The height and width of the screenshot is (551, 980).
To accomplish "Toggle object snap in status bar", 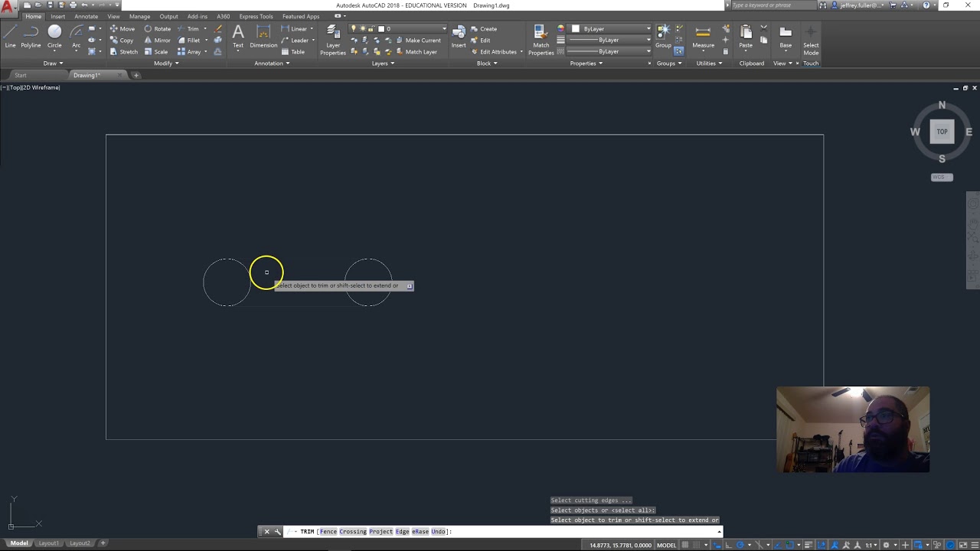I will (789, 545).
